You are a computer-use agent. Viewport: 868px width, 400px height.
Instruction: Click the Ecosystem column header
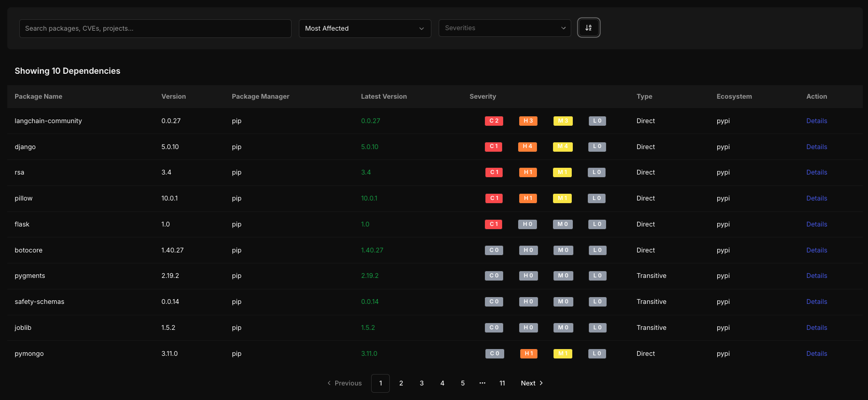coord(734,97)
